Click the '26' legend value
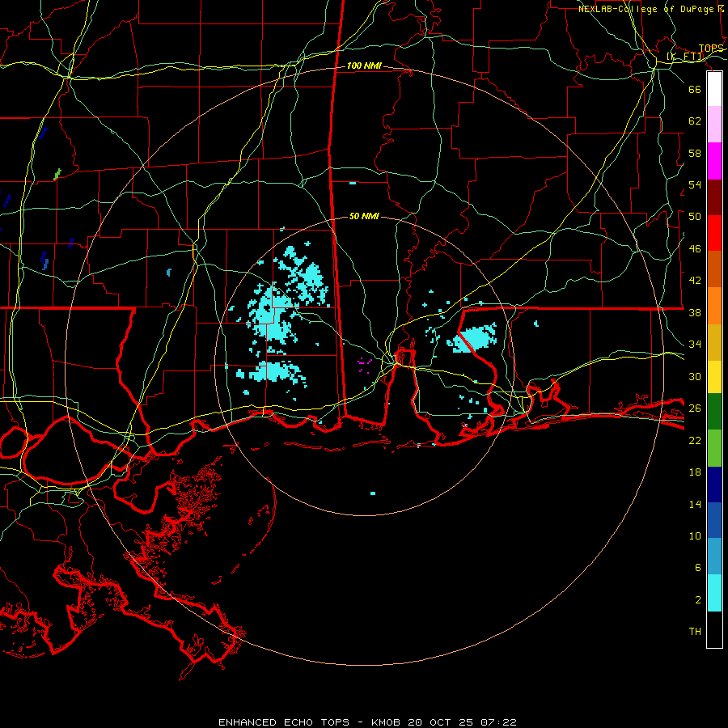Viewport: 728px width, 728px height. [x=695, y=408]
